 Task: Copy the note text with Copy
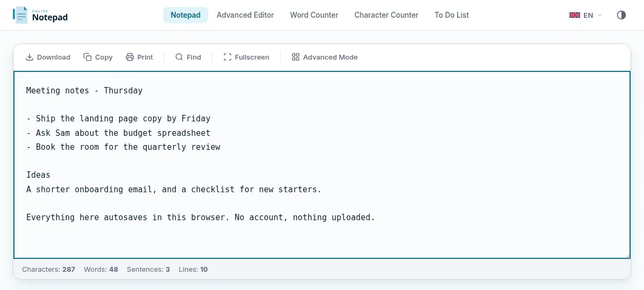click(98, 57)
